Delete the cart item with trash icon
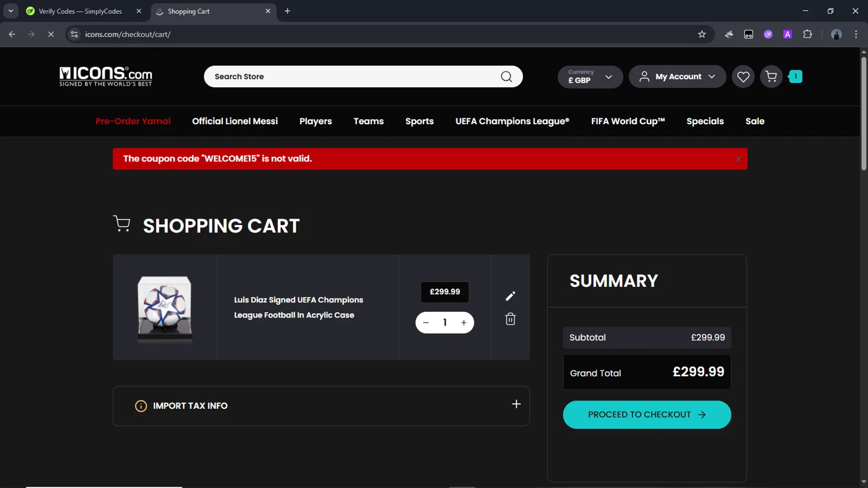This screenshot has width=868, height=488. pos(510,319)
